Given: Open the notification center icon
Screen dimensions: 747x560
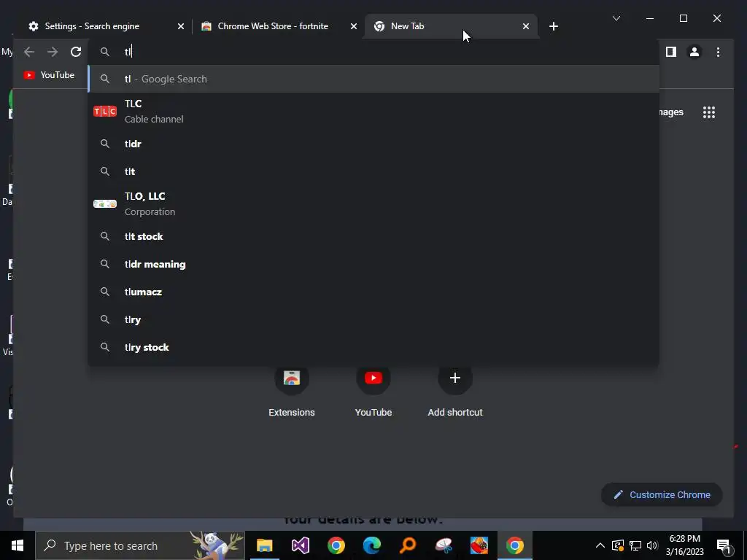Looking at the screenshot, I should 724,545.
